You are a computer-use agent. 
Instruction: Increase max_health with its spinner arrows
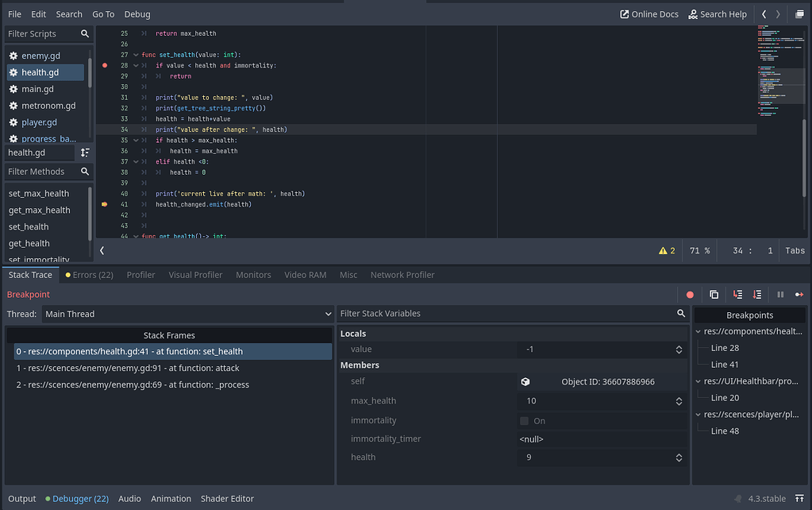679,398
